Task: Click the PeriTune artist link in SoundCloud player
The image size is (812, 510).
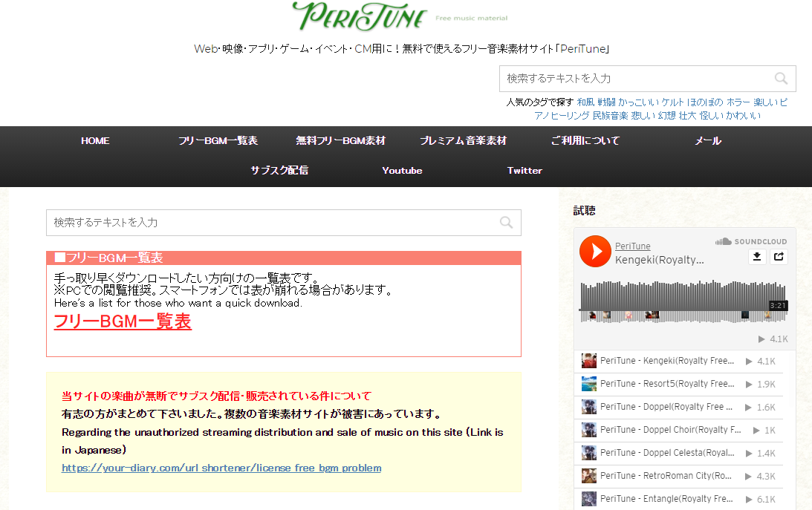Action: [632, 246]
